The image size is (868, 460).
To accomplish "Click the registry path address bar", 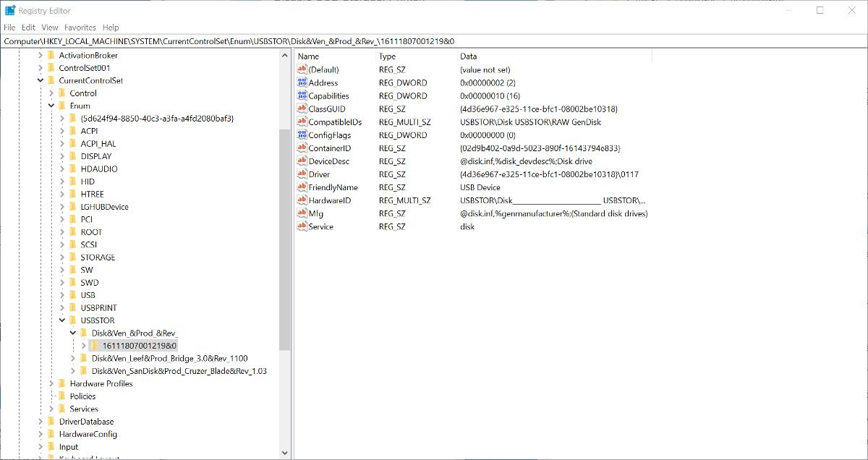I will pyautogui.click(x=434, y=41).
